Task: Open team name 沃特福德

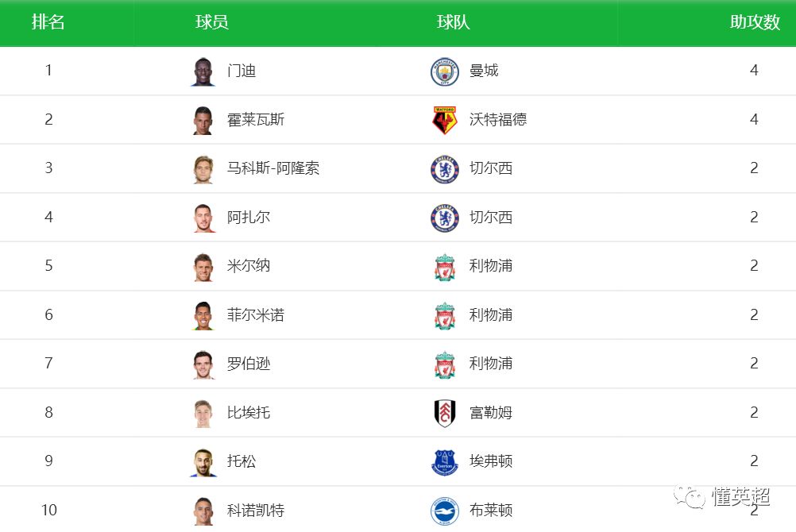Action: tap(498, 120)
